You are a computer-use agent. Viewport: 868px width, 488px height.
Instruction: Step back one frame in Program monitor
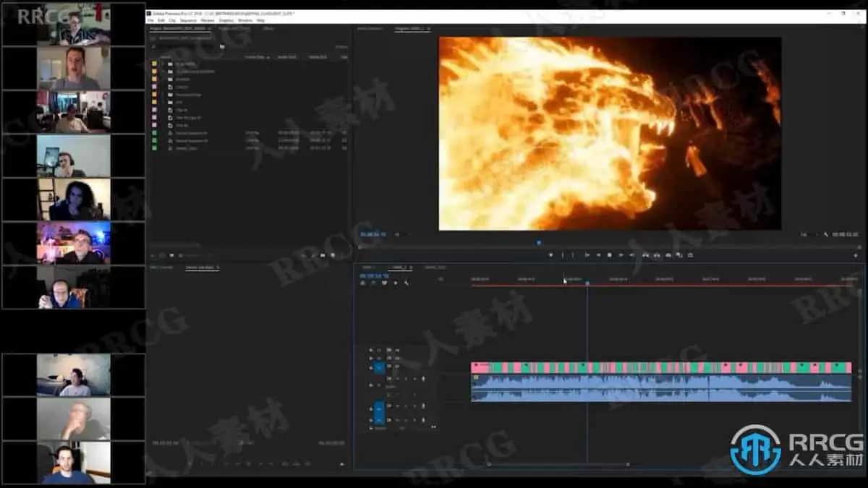(x=598, y=254)
